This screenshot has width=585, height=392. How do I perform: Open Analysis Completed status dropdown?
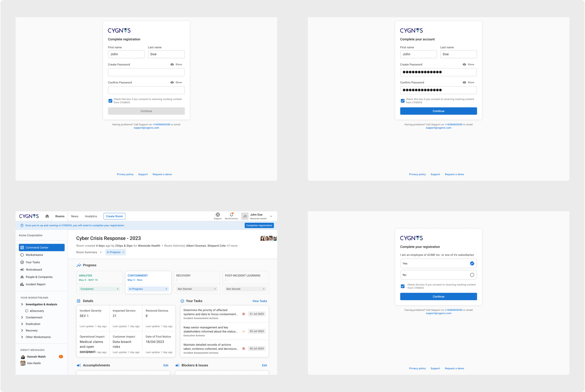click(x=99, y=289)
